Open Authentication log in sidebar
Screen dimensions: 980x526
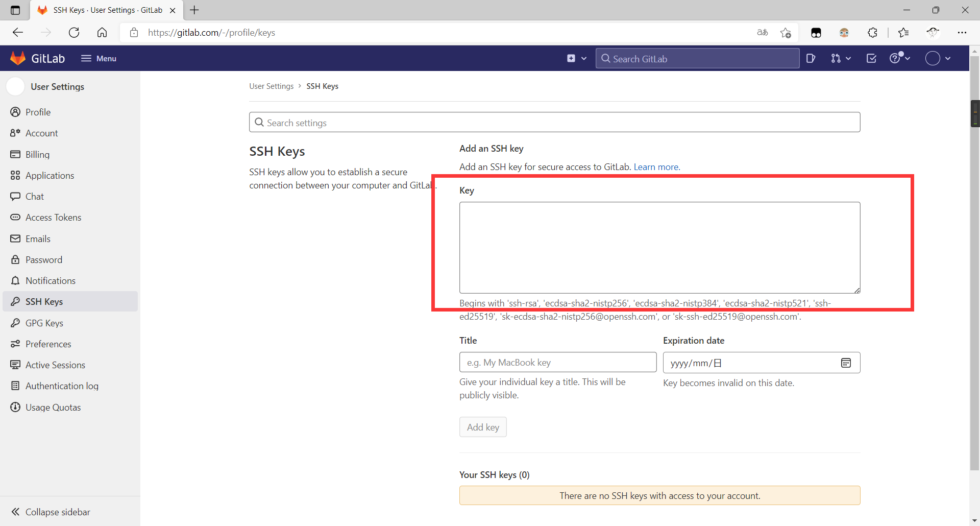tap(70, 386)
